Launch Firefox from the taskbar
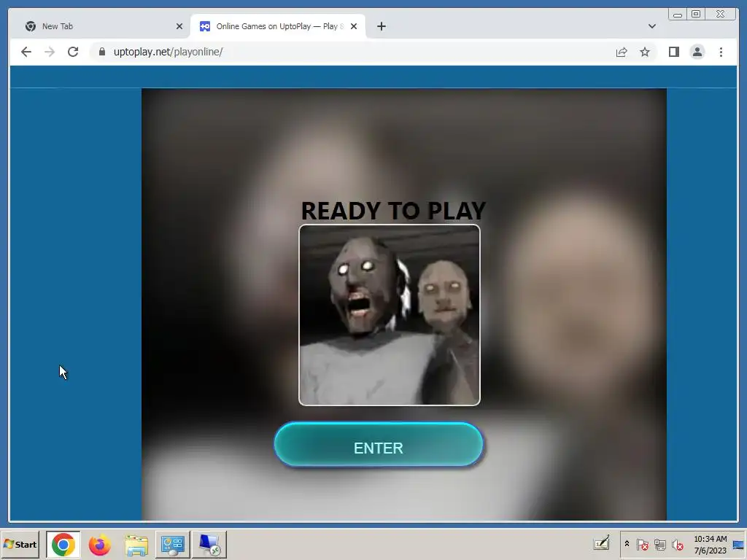 click(99, 545)
